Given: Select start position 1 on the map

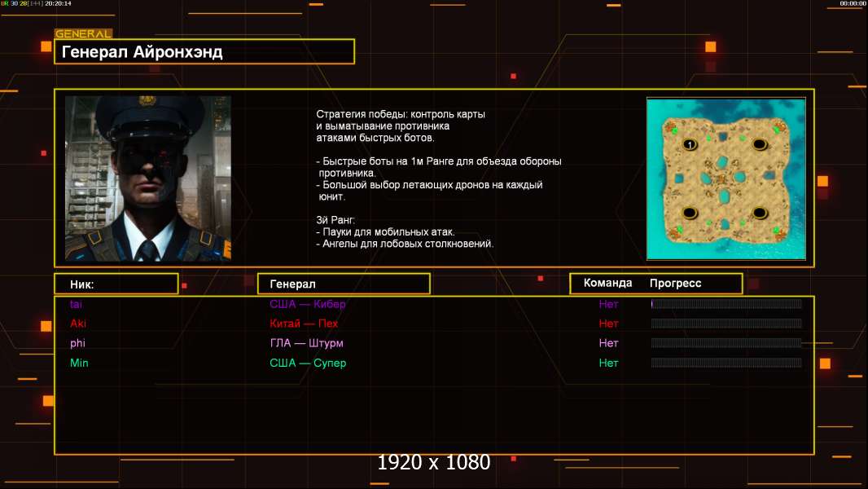Looking at the screenshot, I should [690, 144].
